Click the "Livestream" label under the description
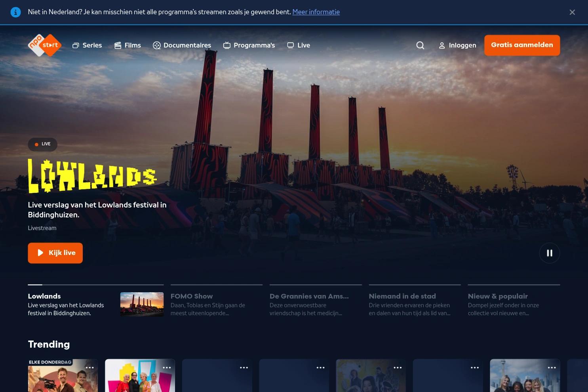Screen dimensions: 588x392 42,228
